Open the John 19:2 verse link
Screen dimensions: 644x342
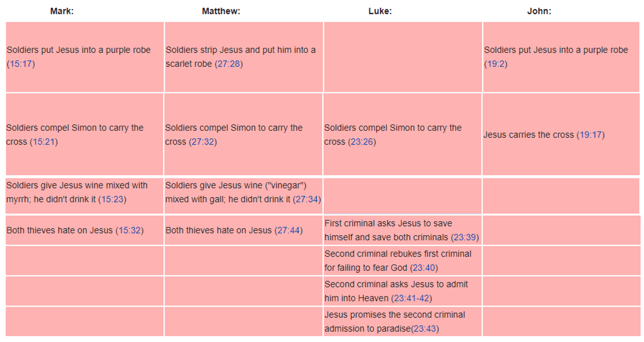pos(496,64)
